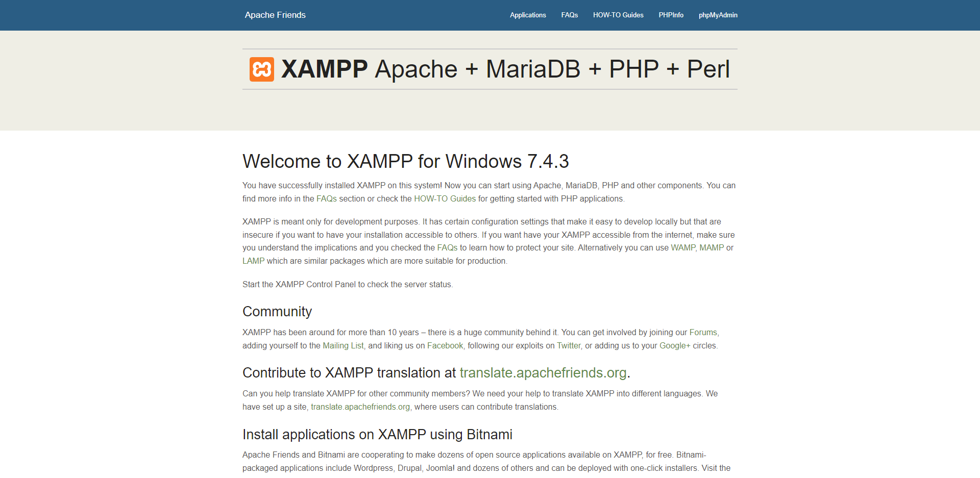Visit the Forums link
This screenshot has width=980, height=478.
pos(703,332)
